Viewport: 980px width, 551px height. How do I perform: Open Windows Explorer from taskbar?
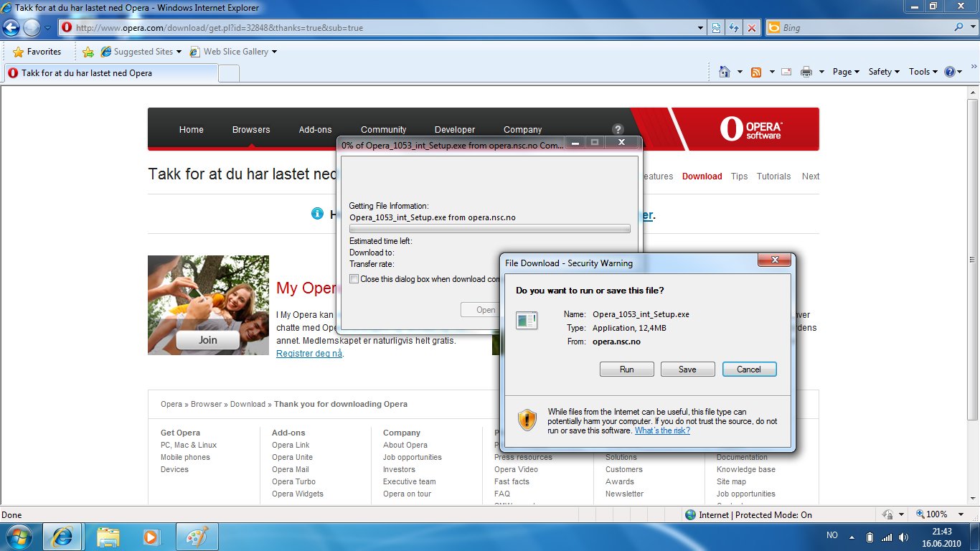[108, 537]
